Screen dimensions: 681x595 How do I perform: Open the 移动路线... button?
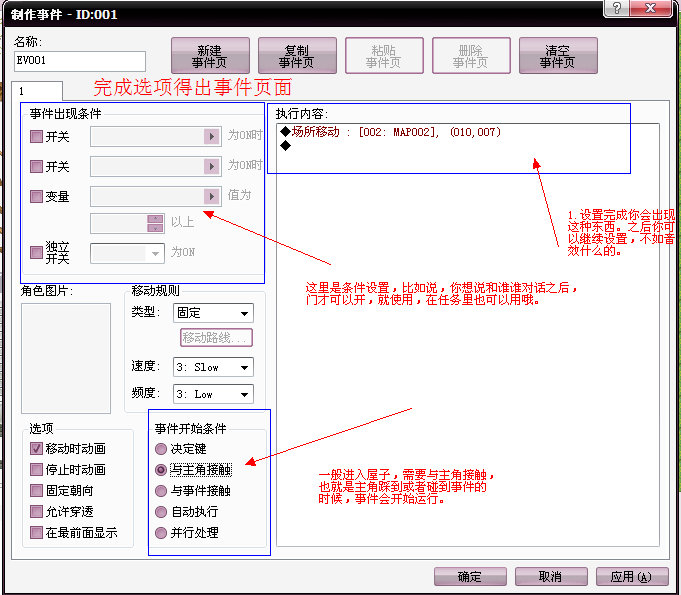[x=216, y=337]
